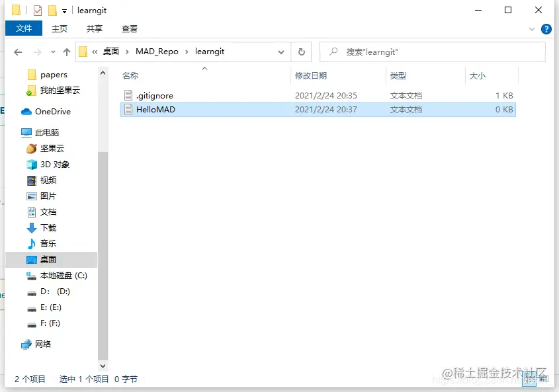Click the title bar folder system icon
The width and height of the screenshot is (559, 392).
[16, 10]
